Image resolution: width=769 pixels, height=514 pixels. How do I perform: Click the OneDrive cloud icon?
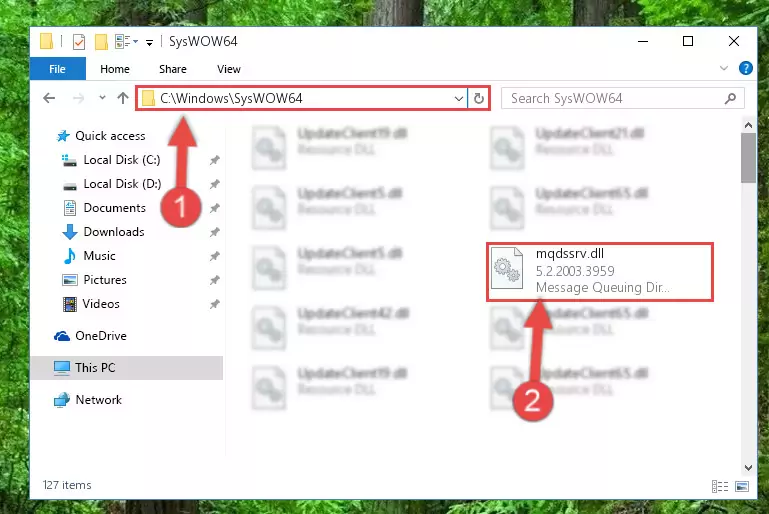[62, 336]
